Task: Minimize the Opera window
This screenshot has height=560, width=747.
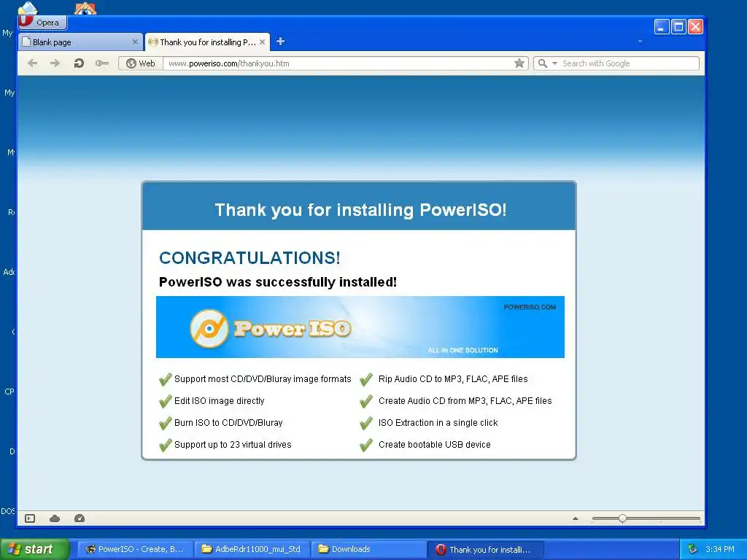Action: pos(662,27)
